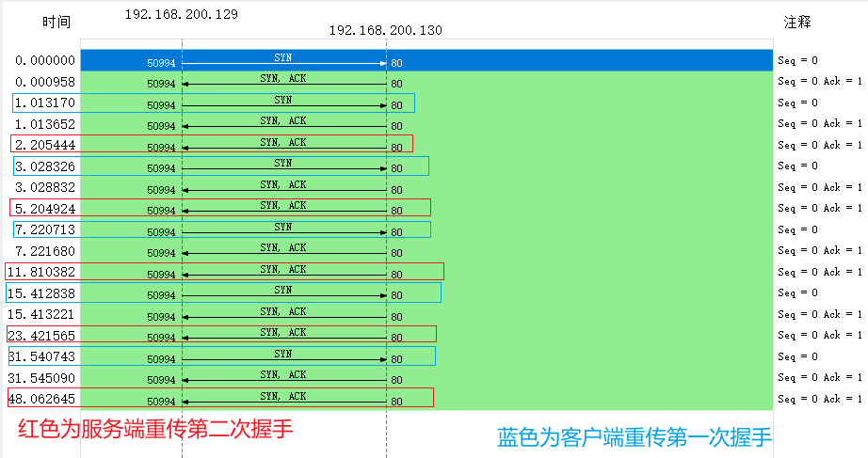This screenshot has width=868, height=458.
Task: Click the time value 48.062645
Action: 41,399
